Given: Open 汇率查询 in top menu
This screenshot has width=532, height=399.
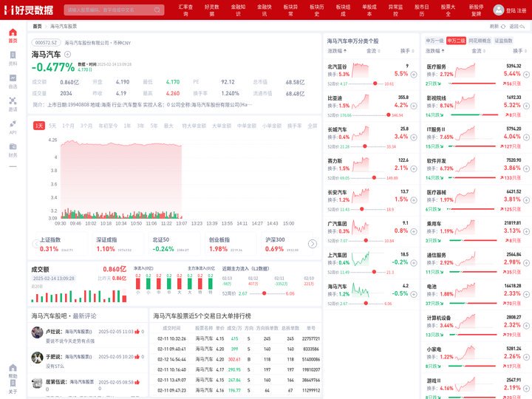Looking at the screenshot, I should [185, 10].
